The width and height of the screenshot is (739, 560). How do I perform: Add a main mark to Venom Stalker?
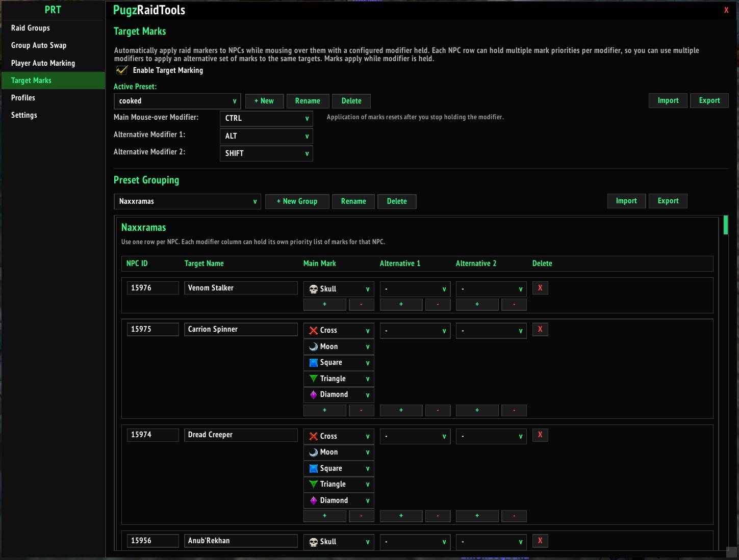325,304
